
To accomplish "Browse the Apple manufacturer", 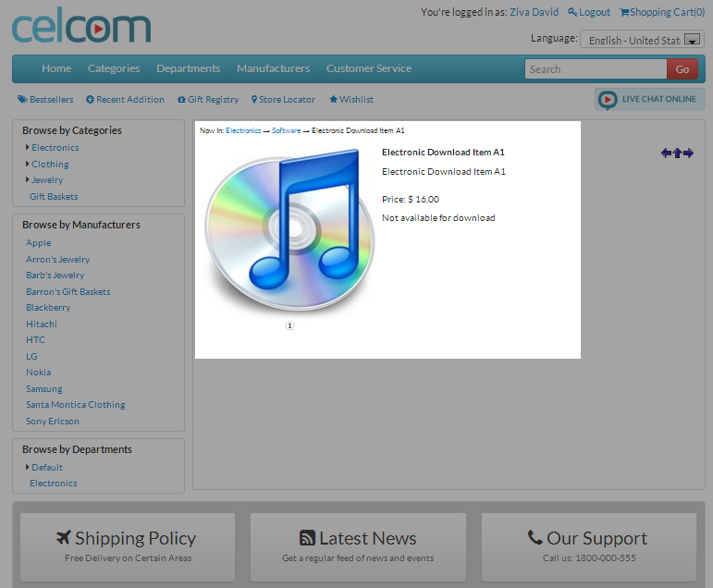I will coord(39,243).
